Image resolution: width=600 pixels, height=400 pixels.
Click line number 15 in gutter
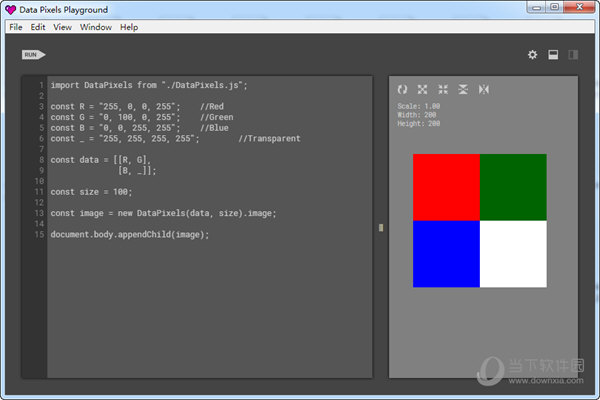click(x=37, y=234)
